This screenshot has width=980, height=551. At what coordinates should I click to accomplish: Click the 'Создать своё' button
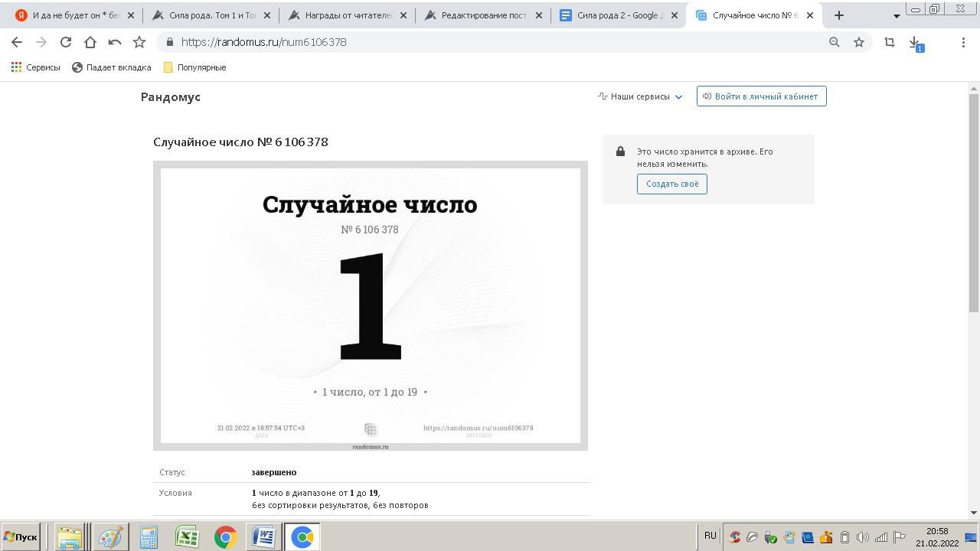(x=672, y=184)
